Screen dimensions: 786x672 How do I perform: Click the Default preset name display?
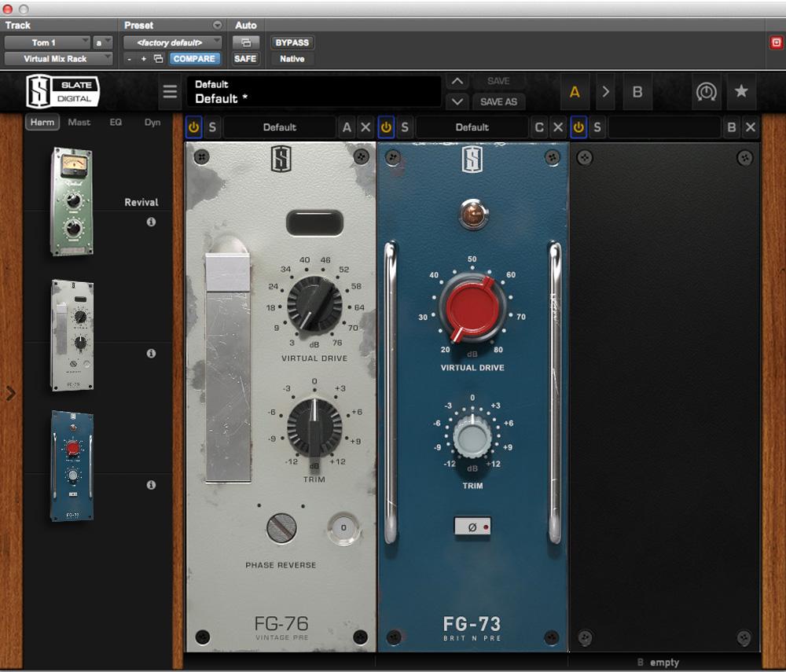(314, 92)
